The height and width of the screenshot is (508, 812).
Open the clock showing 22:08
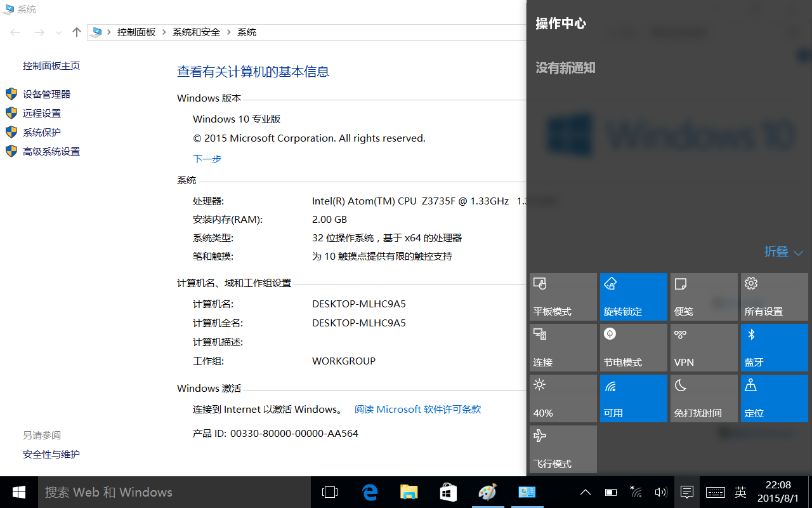pos(778,492)
